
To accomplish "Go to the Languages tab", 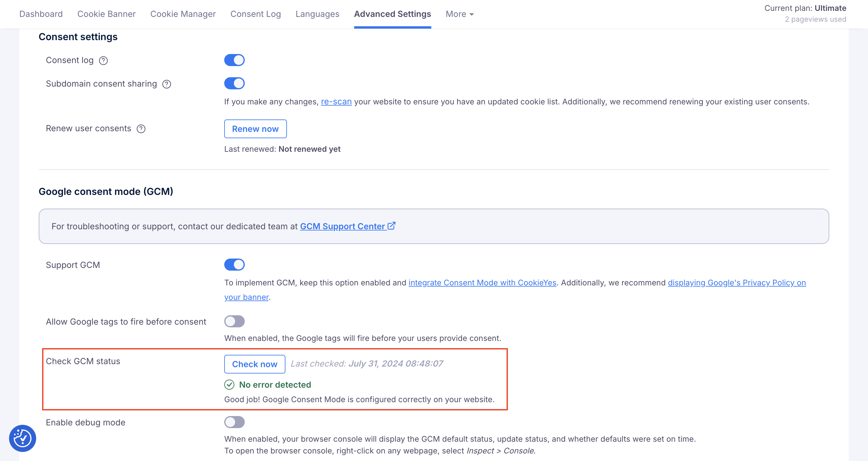I will [317, 14].
